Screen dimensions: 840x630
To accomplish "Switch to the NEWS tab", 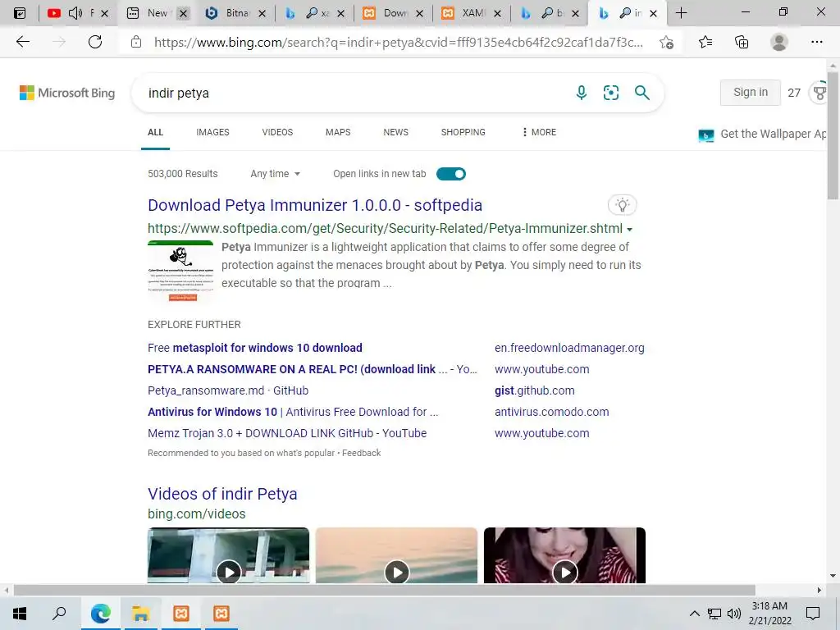I will 396,132.
